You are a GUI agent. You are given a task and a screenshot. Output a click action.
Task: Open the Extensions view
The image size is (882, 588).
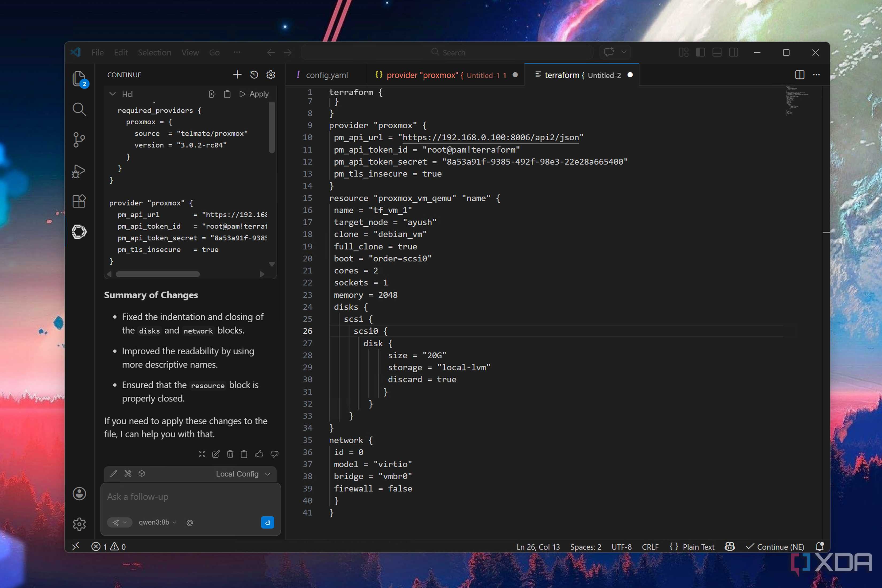coord(79,201)
